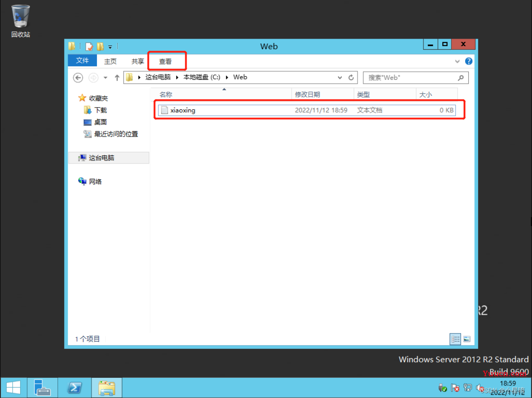Open the Recycle Bin on the desktop
The height and width of the screenshot is (398, 532).
coord(20,21)
